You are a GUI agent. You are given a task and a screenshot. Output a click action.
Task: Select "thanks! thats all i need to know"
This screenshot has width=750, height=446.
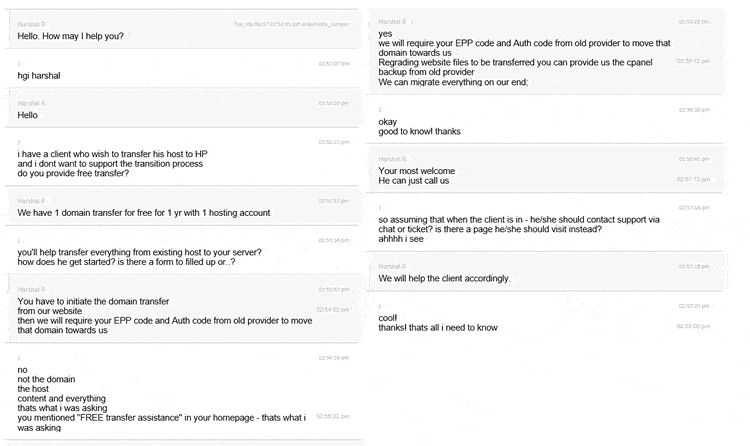(438, 327)
